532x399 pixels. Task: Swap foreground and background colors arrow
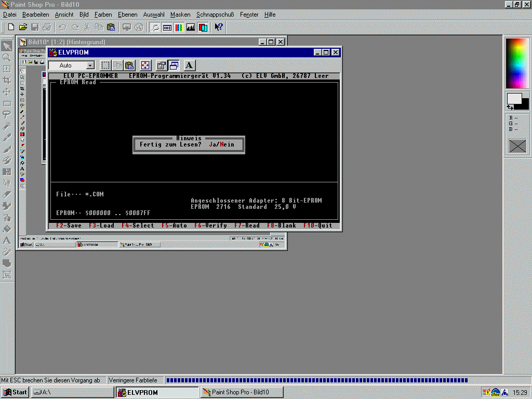510,107
